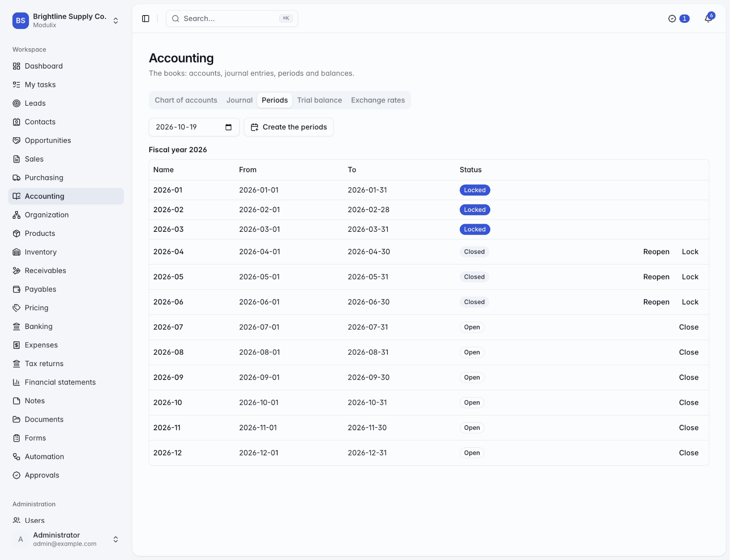
Task: Open the Trial balance tab
Action: click(x=319, y=100)
